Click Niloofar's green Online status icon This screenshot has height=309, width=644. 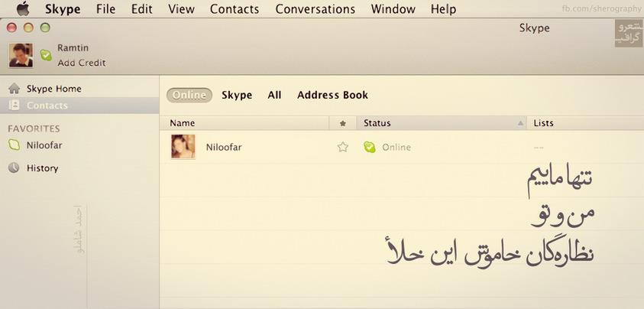tap(369, 147)
